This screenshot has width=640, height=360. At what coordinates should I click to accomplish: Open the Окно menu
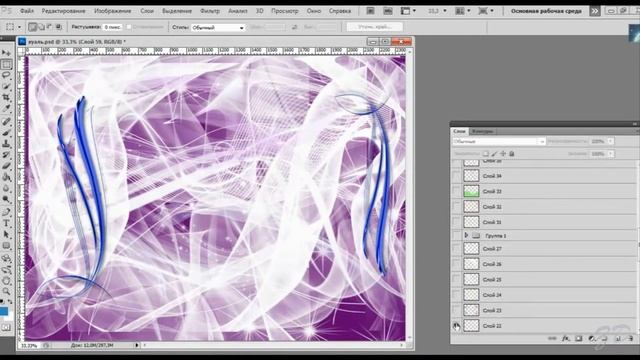tap(314, 11)
